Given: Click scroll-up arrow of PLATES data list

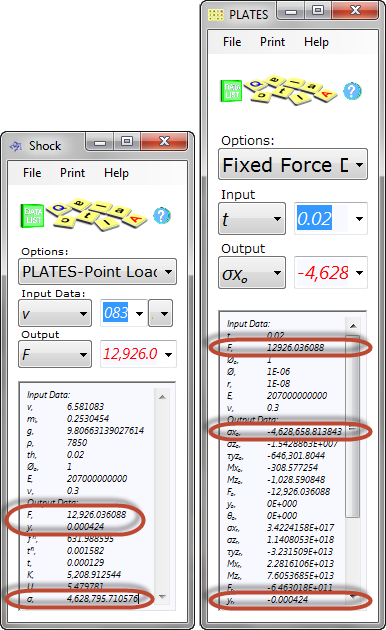Looking at the screenshot, I should (x=353, y=325).
